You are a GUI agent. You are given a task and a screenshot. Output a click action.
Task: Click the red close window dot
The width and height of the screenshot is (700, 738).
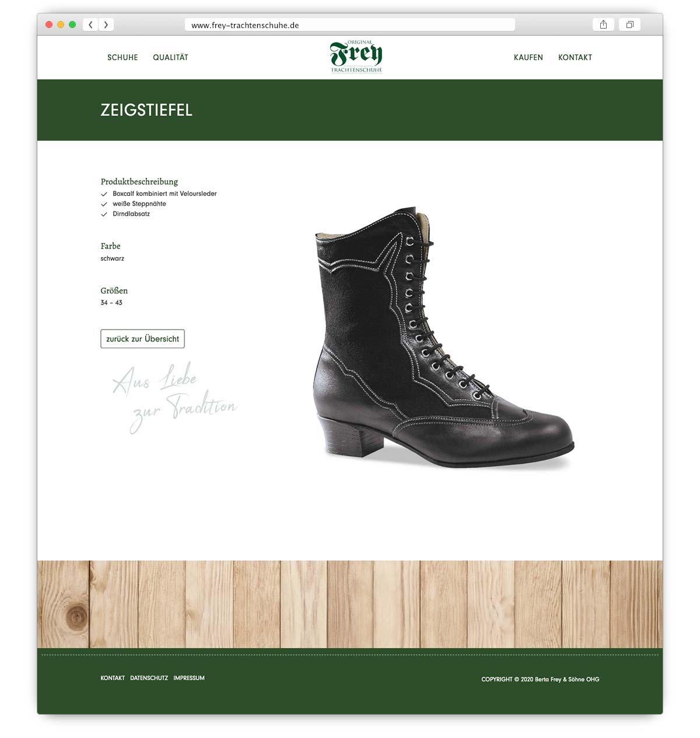[x=49, y=25]
